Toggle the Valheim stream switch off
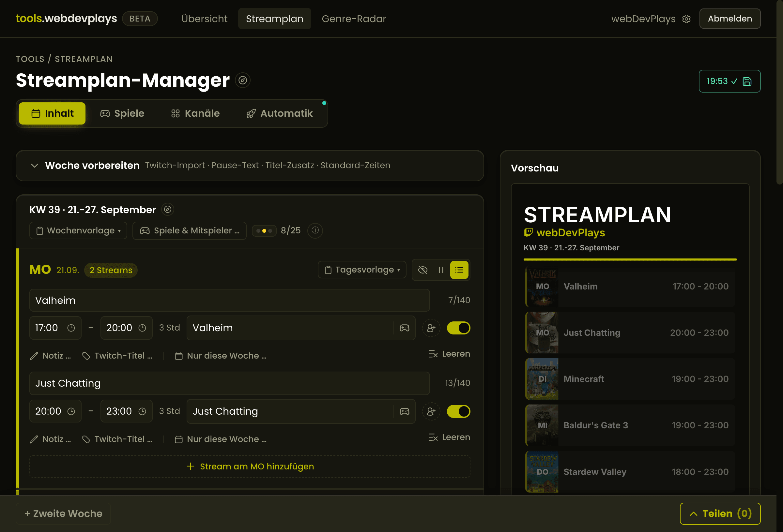The width and height of the screenshot is (783, 532). pos(458,328)
